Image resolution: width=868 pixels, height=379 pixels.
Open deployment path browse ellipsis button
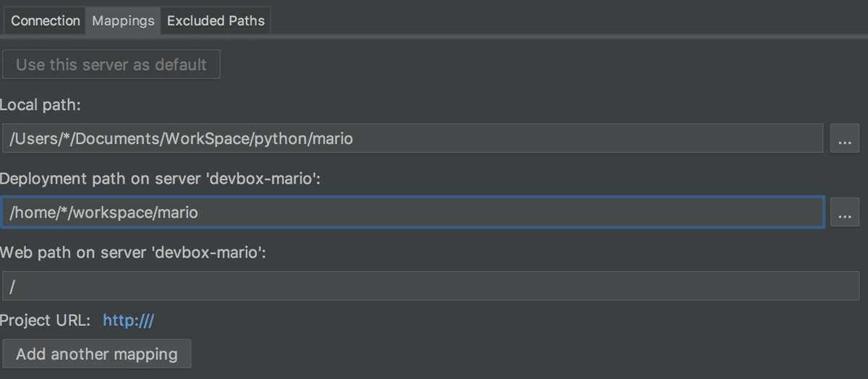[x=845, y=213]
